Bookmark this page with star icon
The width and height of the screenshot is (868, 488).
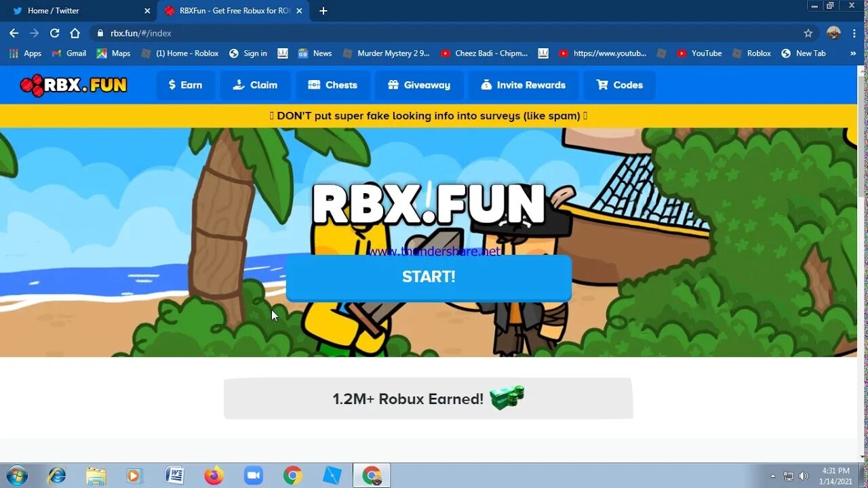point(808,33)
